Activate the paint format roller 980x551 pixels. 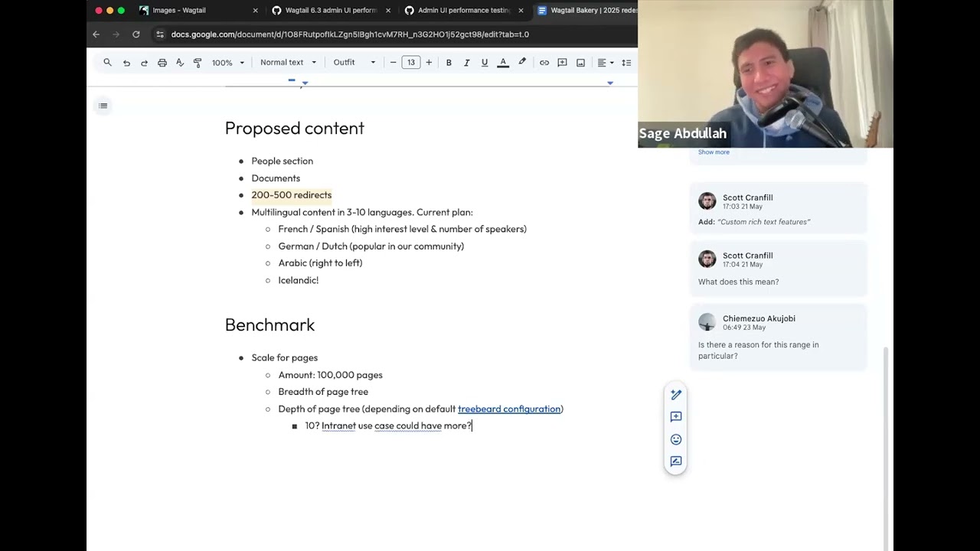pos(198,63)
